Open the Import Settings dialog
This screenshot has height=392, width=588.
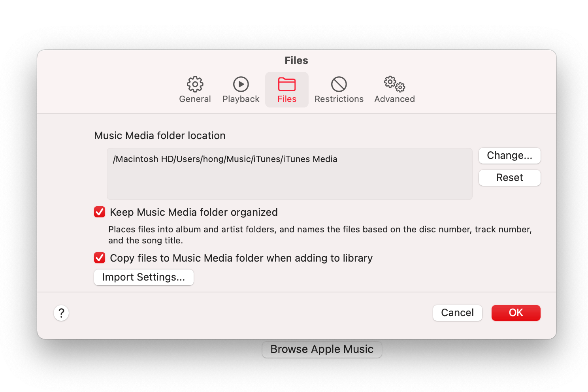click(143, 277)
